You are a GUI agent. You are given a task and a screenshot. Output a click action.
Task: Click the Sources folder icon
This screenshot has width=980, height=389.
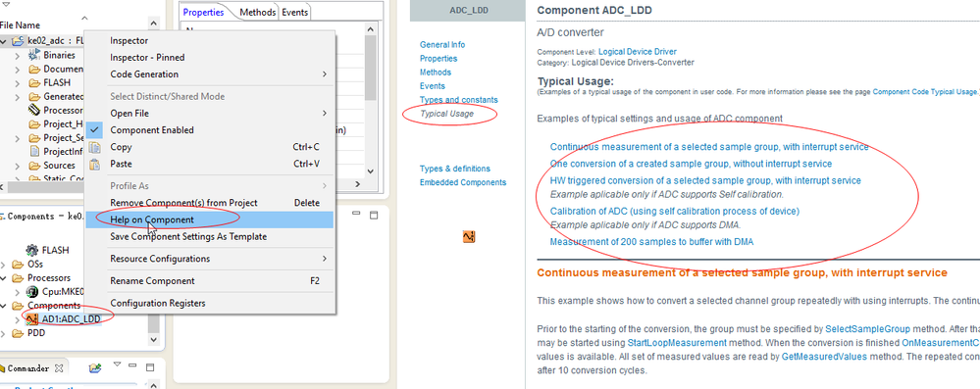click(33, 166)
